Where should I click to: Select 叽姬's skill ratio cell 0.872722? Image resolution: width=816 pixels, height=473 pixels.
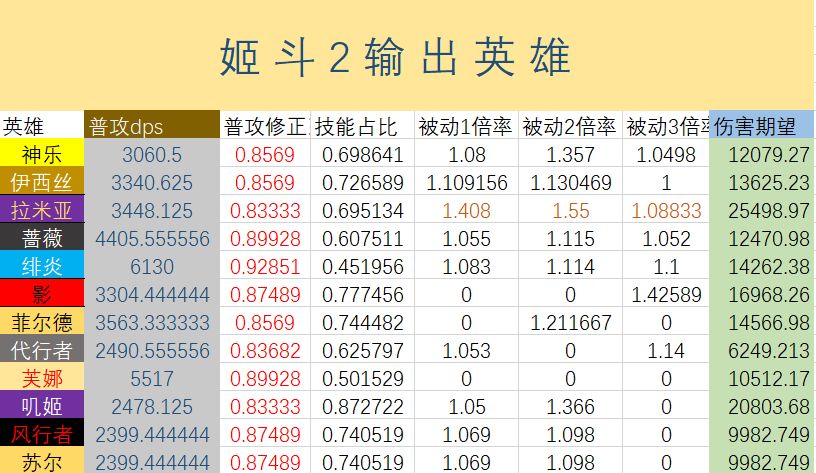(362, 407)
